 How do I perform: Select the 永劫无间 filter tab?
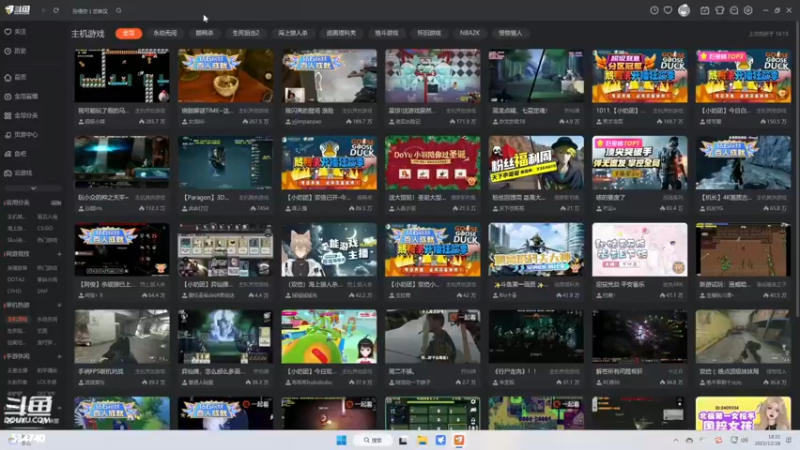coord(165,33)
